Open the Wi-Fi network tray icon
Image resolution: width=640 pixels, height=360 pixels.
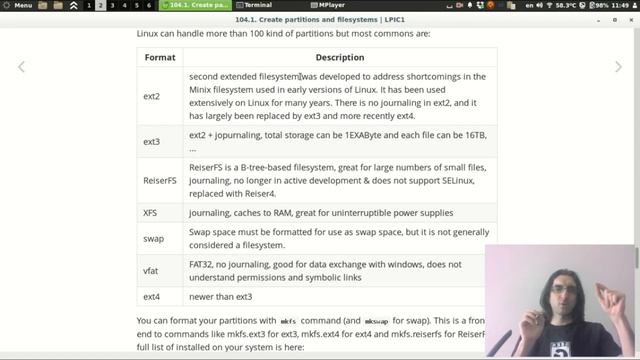coord(549,5)
